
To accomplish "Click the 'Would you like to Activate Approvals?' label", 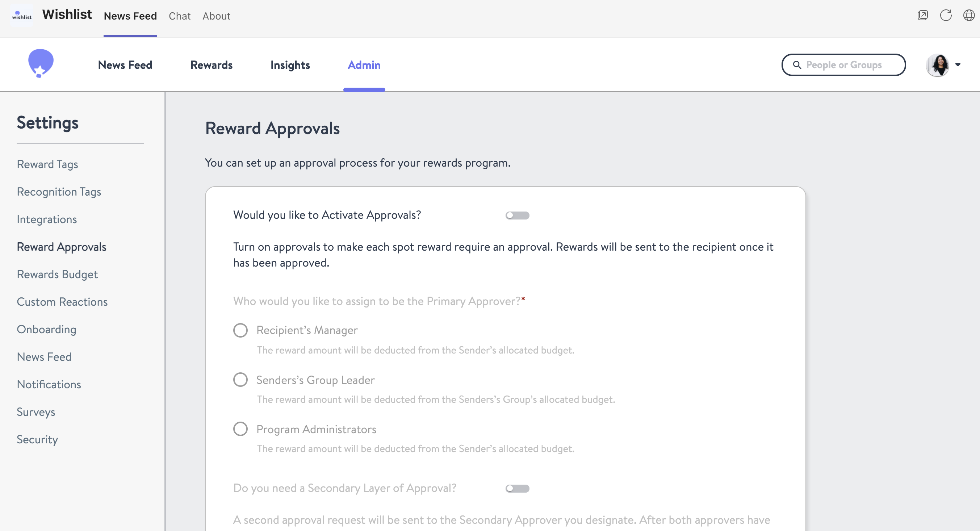I will (x=327, y=215).
